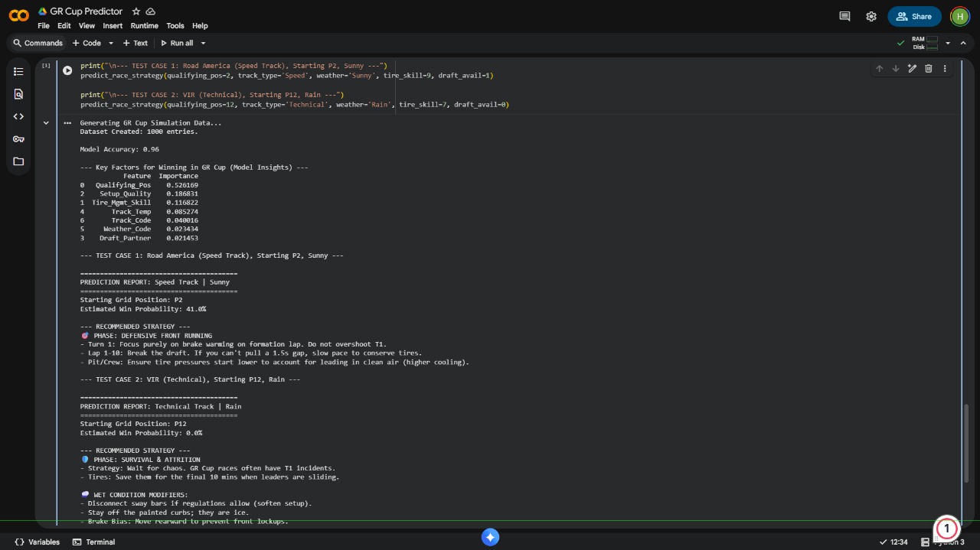980x550 pixels.
Task: Collapse the cell output chevron
Action: click(46, 122)
